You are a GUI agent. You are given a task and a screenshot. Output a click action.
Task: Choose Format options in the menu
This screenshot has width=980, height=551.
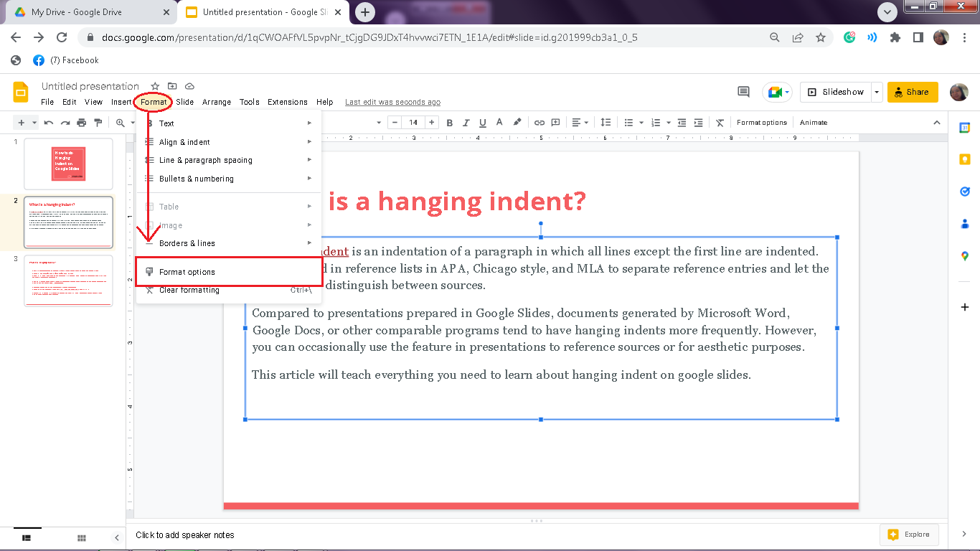(228, 272)
